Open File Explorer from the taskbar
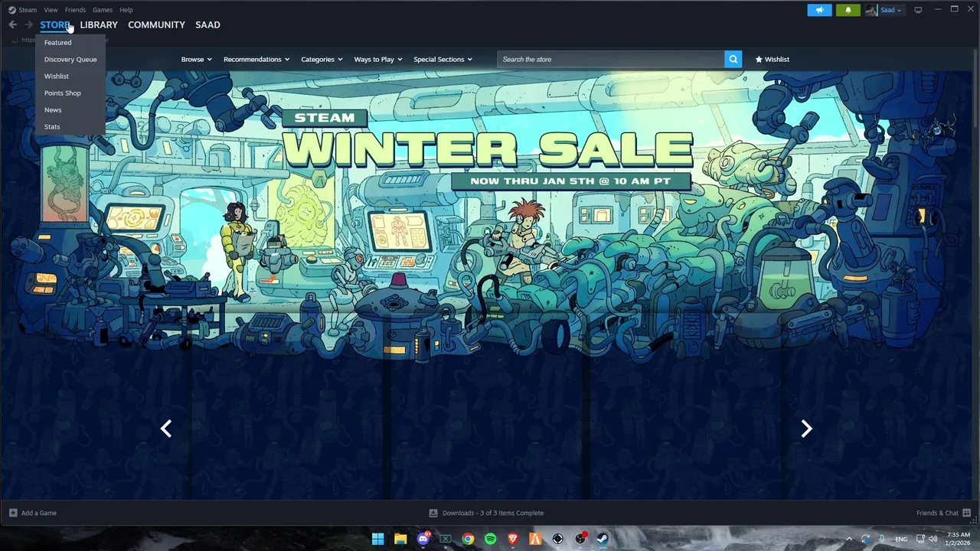Viewport: 980px width, 551px height. (x=400, y=539)
